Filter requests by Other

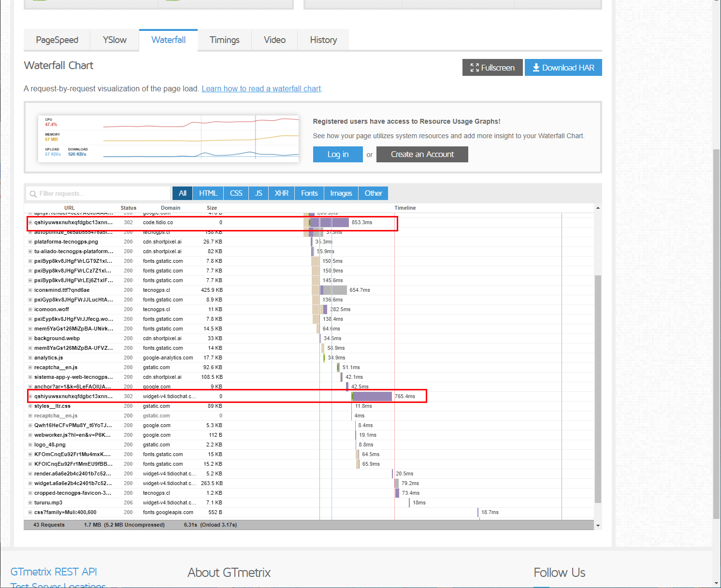tap(374, 193)
